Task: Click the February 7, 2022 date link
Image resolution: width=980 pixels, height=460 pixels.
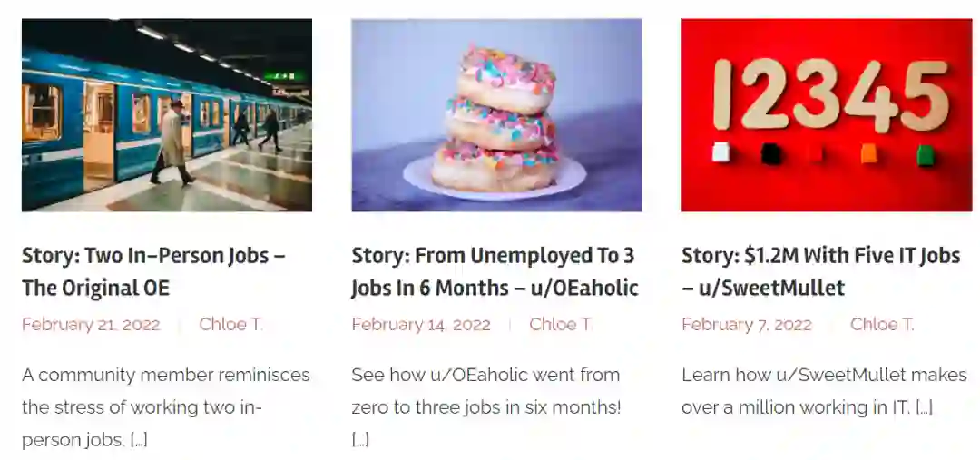Action: [747, 325]
